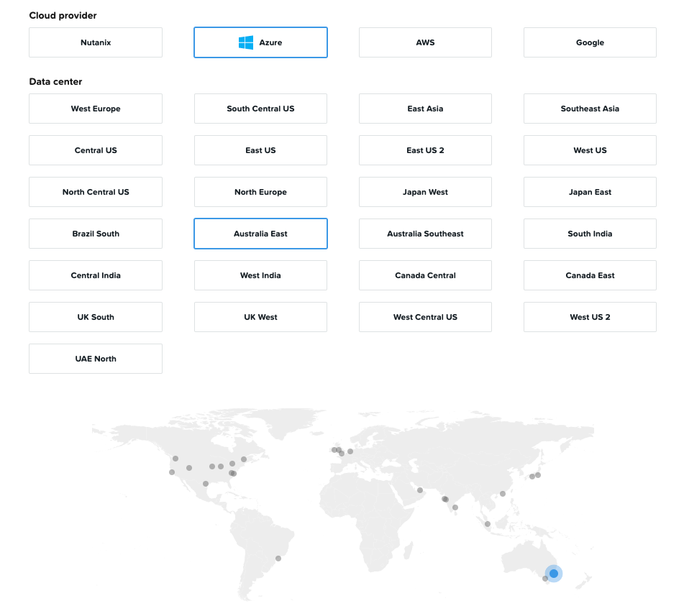Select the Azure cloud provider with Windows logo

(260, 42)
